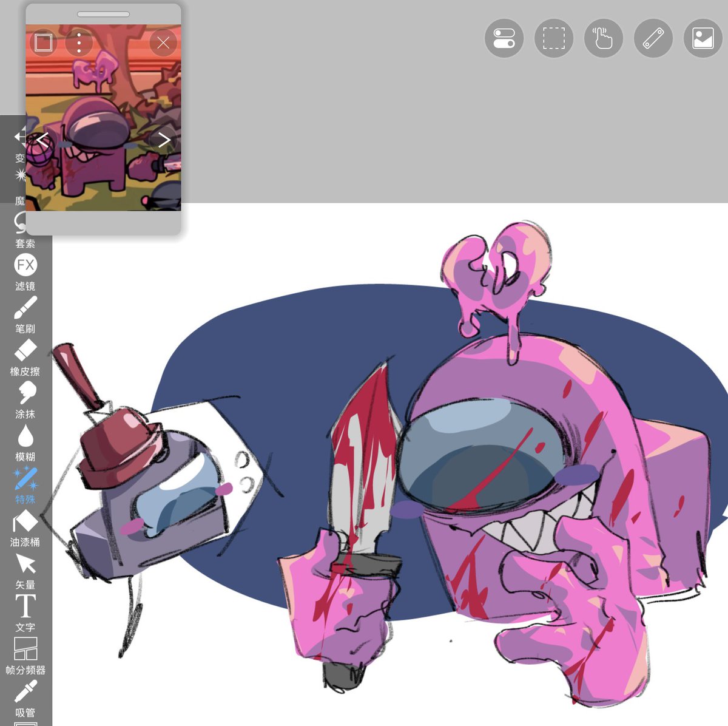The image size is (728, 726).
Task: Select the Smudge (涂抹) finger tool
Action: point(25,400)
